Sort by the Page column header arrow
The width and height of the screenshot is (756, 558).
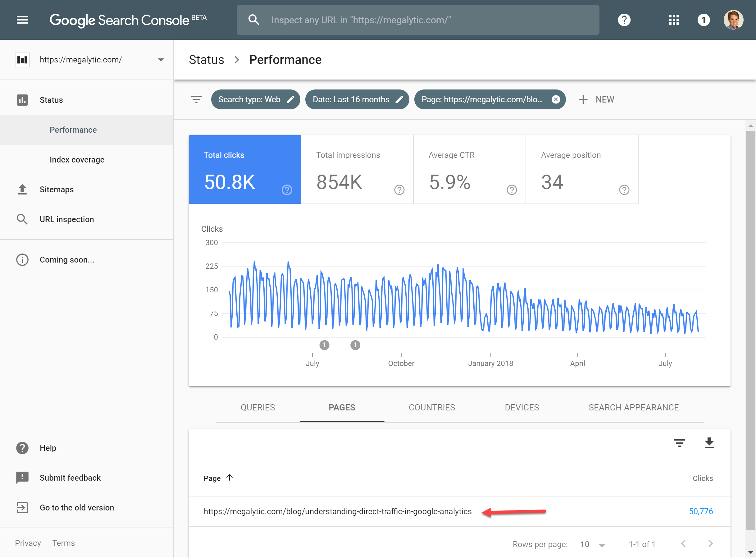[230, 478]
